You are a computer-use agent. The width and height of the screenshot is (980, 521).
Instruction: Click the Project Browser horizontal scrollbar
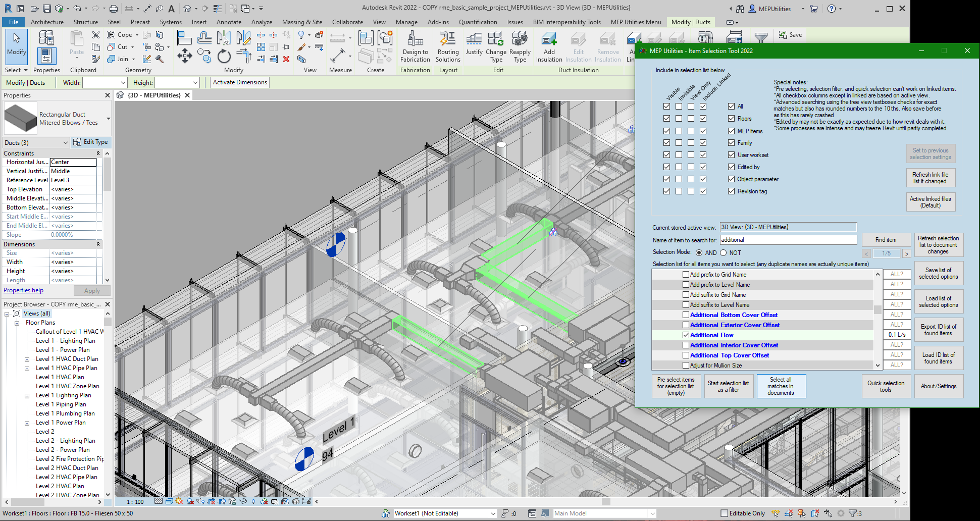coord(28,502)
